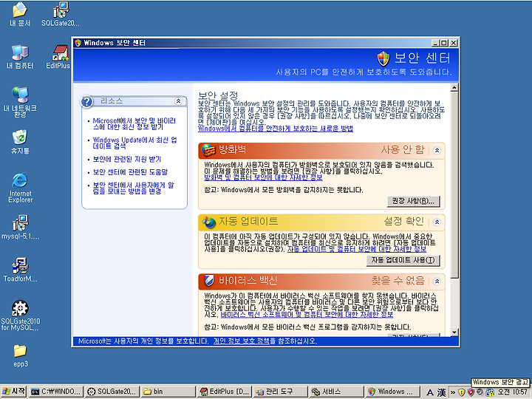Switch to bin folder taskbar window
This screenshot has width=532, height=399.
[168, 392]
